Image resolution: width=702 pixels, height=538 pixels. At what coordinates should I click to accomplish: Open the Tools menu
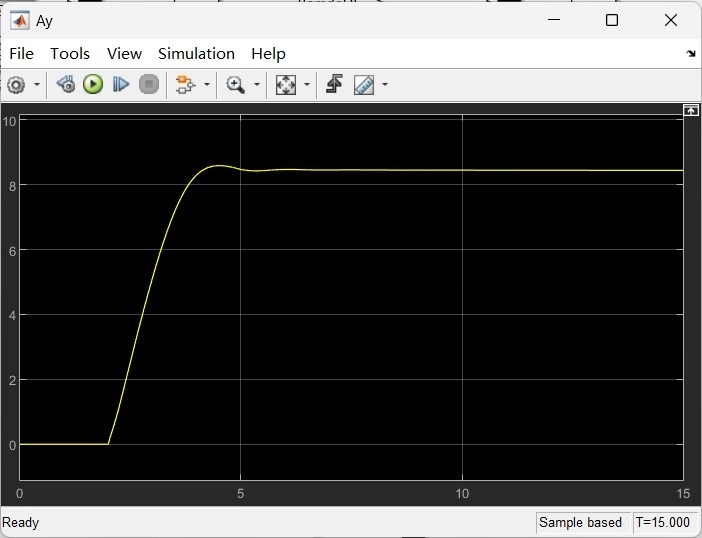[70, 54]
